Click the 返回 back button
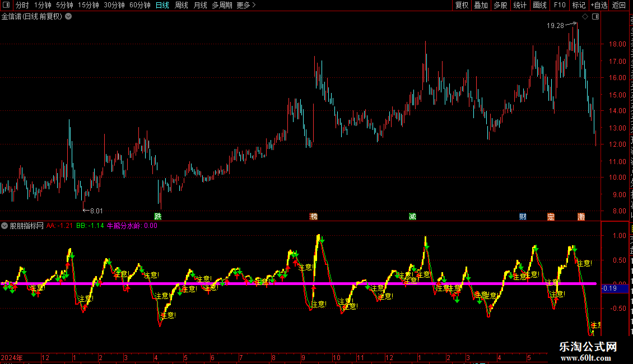 click(618, 5)
